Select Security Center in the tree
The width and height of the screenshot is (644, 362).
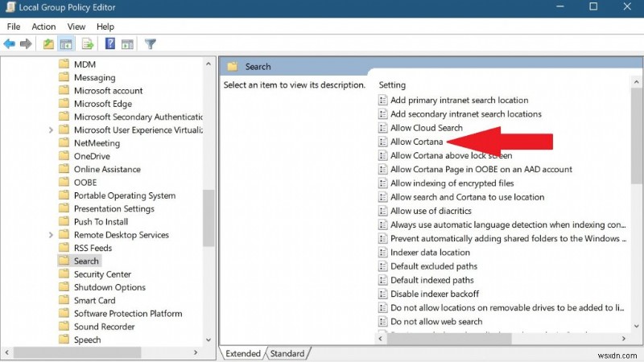[x=102, y=274]
